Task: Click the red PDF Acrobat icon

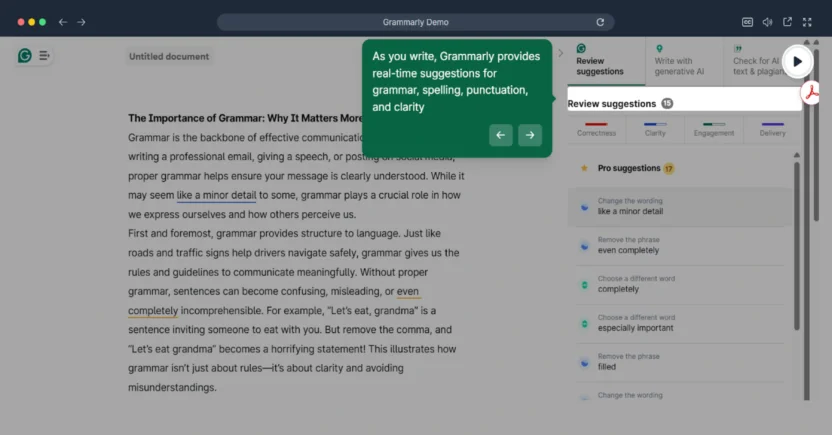Action: [x=811, y=93]
